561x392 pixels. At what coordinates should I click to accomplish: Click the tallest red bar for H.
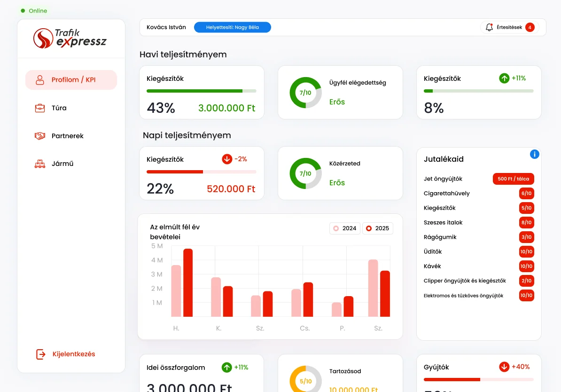tap(188, 283)
